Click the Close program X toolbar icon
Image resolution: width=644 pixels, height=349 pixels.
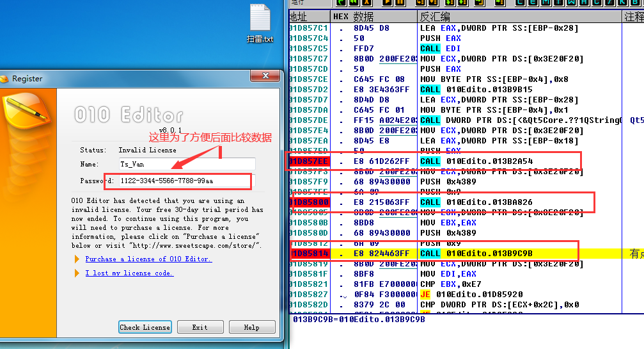point(367,2)
